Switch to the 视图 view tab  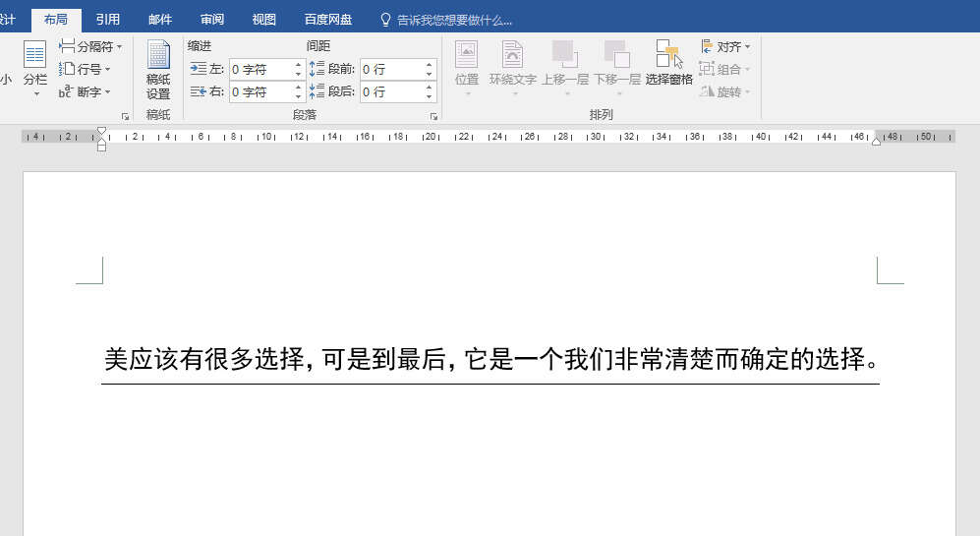click(263, 20)
